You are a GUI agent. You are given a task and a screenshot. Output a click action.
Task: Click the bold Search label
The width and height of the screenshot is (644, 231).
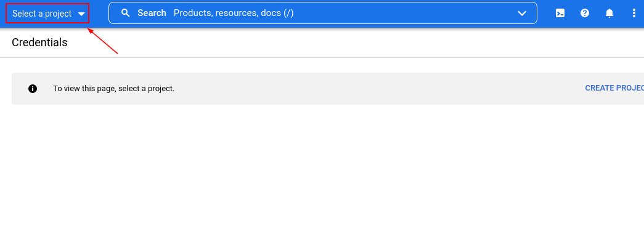pos(152,13)
